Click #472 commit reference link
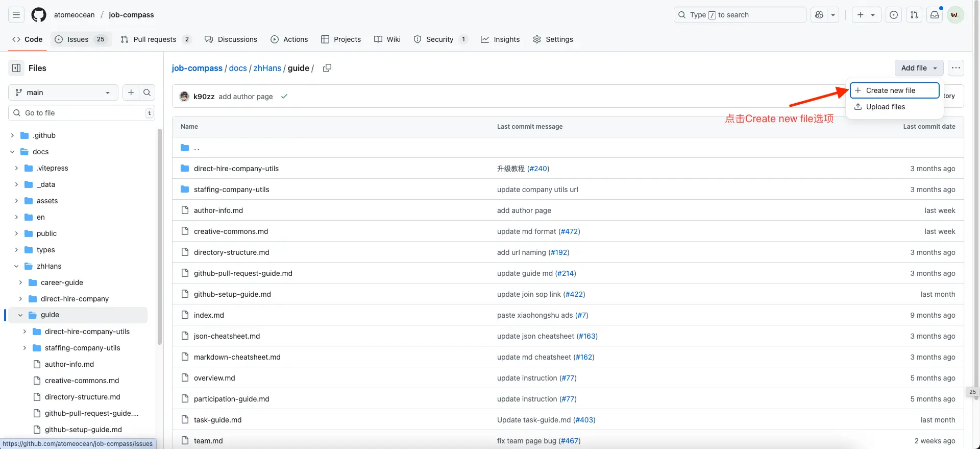 click(x=569, y=231)
